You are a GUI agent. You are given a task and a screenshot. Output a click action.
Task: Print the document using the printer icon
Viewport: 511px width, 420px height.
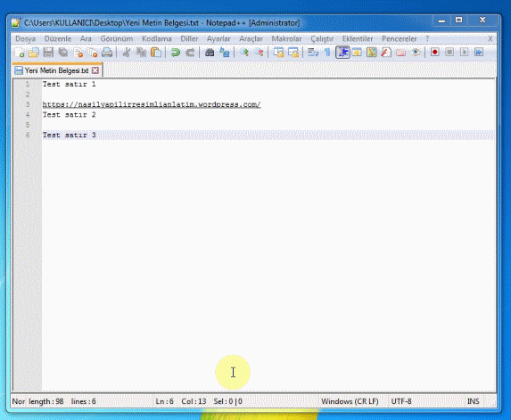[x=107, y=52]
